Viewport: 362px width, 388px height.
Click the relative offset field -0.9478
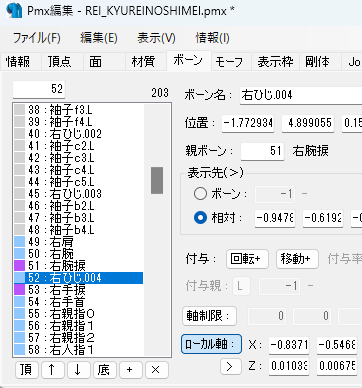[x=275, y=218]
